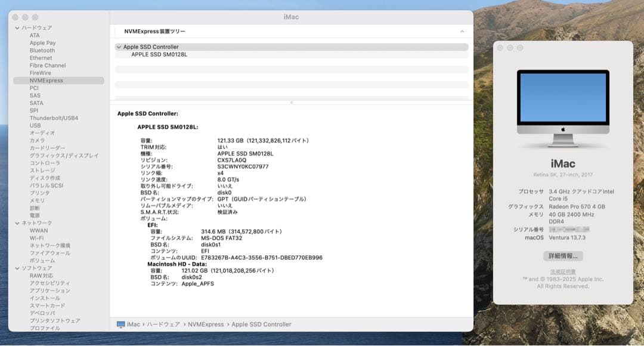
Task: Collapse the NVMExpress装置ツリー section with its chevron
Action: point(461,31)
